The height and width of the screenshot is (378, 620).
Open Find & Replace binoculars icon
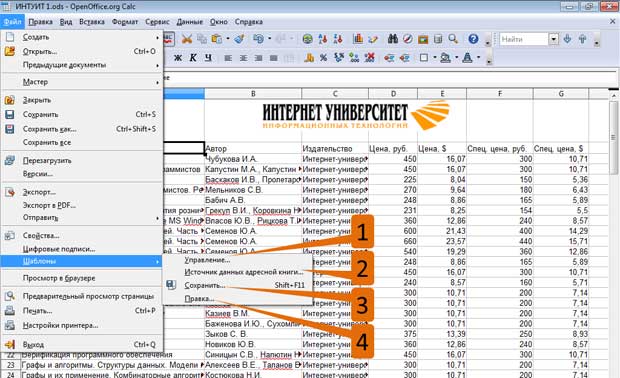point(393,39)
